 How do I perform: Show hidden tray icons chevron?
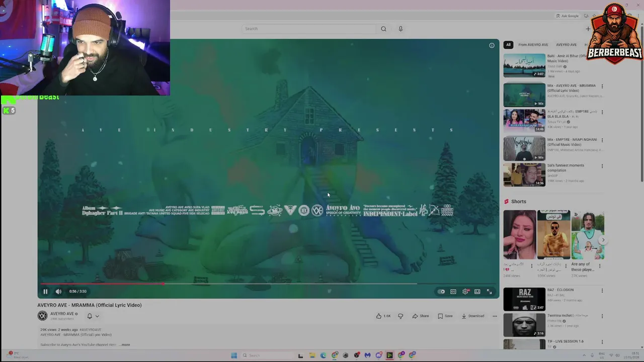(x=585, y=355)
